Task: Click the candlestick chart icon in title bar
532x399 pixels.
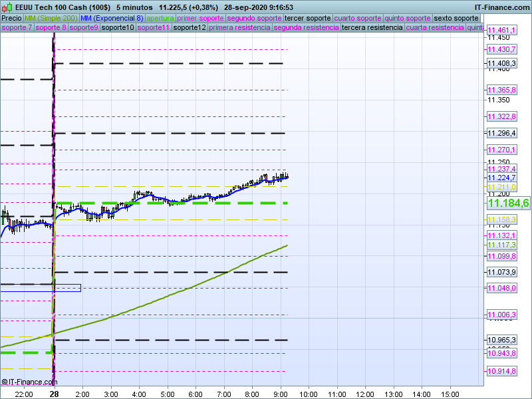Action: (x=7, y=7)
